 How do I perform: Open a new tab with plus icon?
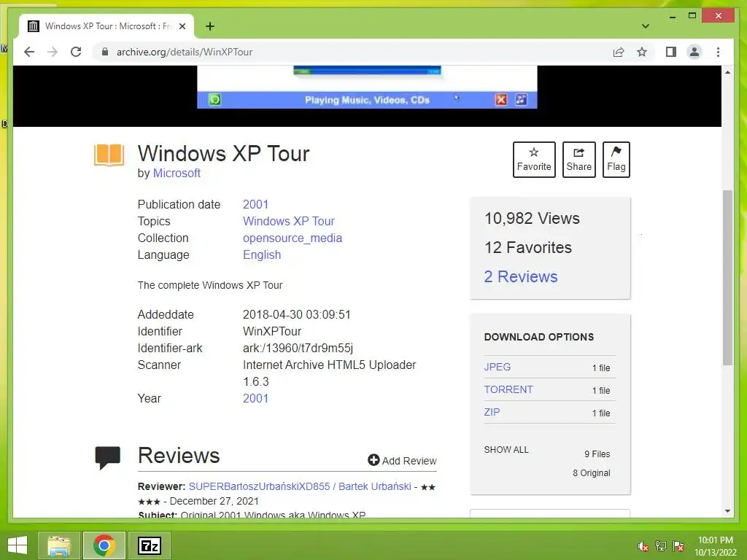pyautogui.click(x=210, y=26)
